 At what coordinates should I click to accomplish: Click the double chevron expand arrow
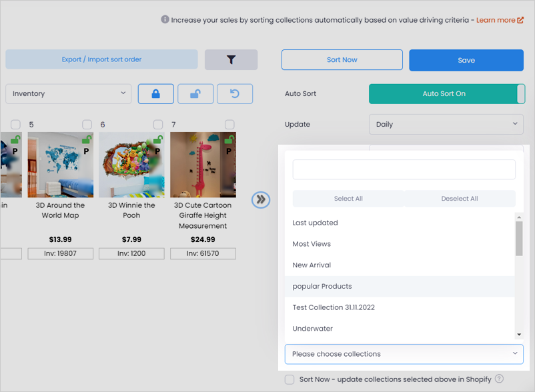click(261, 199)
